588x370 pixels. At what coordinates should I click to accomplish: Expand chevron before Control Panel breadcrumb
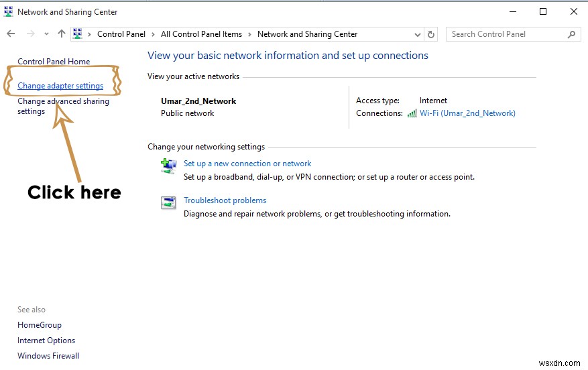pyautogui.click(x=89, y=34)
